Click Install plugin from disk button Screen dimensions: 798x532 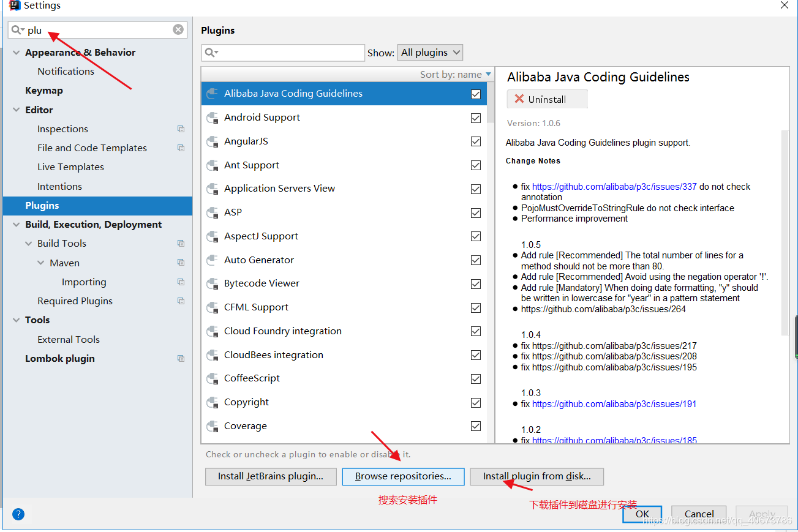coord(537,476)
